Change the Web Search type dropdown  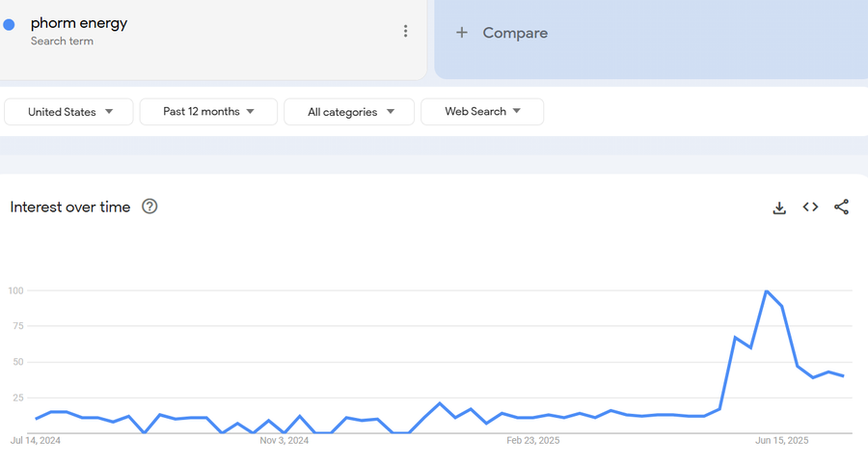coord(482,112)
